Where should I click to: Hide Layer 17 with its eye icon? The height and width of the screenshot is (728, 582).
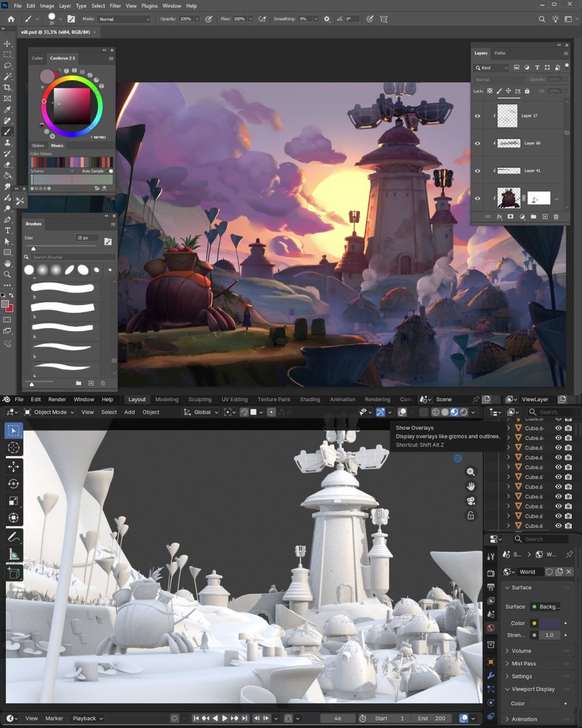(478, 115)
